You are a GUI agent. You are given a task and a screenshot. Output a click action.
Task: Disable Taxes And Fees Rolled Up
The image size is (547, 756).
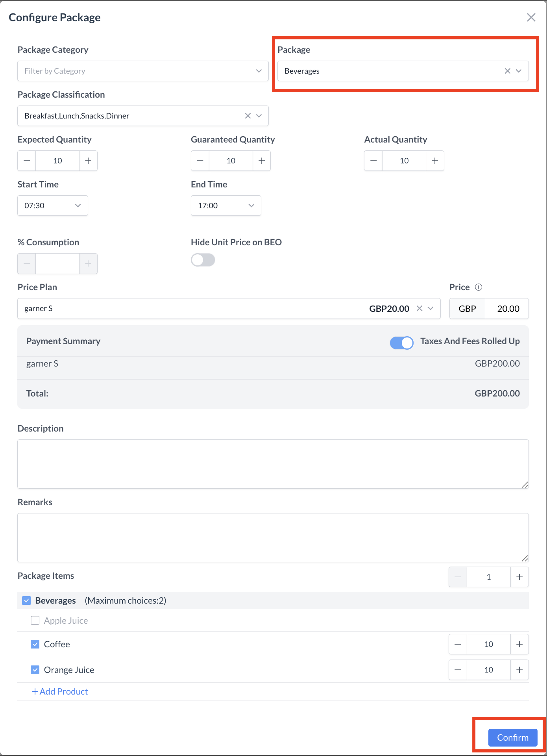(401, 343)
